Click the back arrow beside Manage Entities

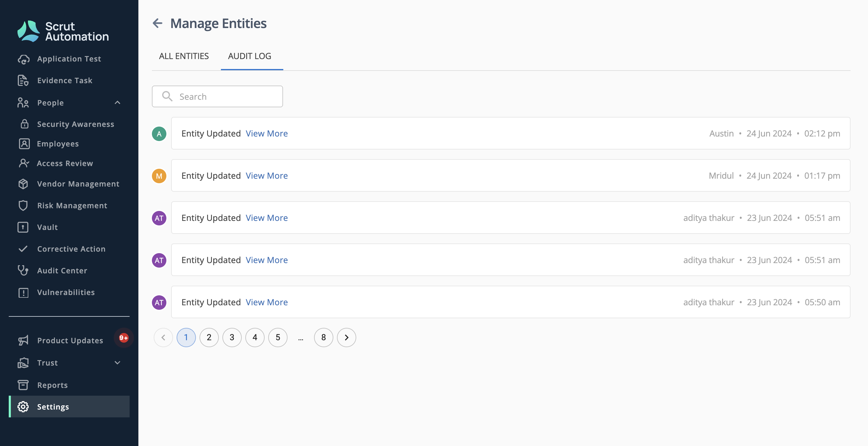(x=157, y=23)
